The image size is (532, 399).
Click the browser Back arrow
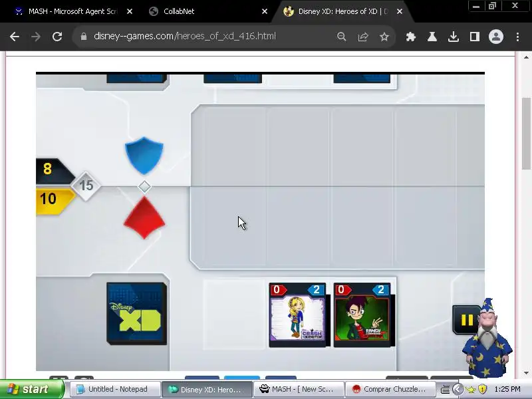click(14, 37)
